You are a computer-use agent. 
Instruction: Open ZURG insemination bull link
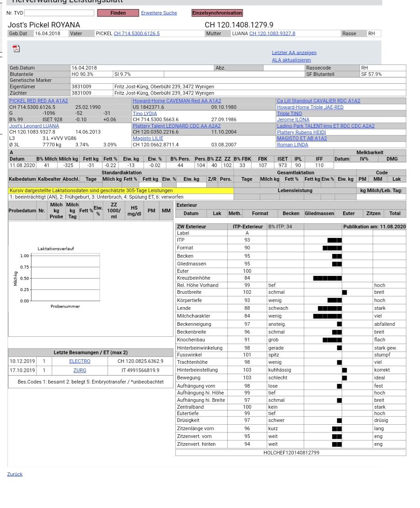tap(80, 370)
